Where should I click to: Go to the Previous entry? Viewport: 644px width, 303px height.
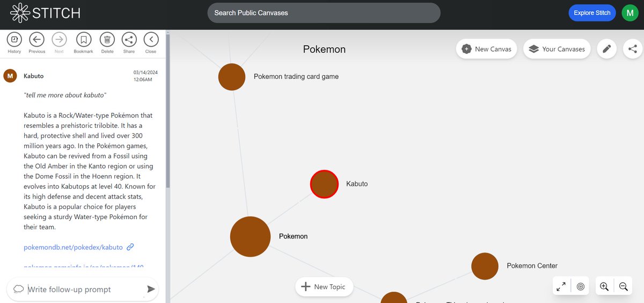(x=37, y=39)
